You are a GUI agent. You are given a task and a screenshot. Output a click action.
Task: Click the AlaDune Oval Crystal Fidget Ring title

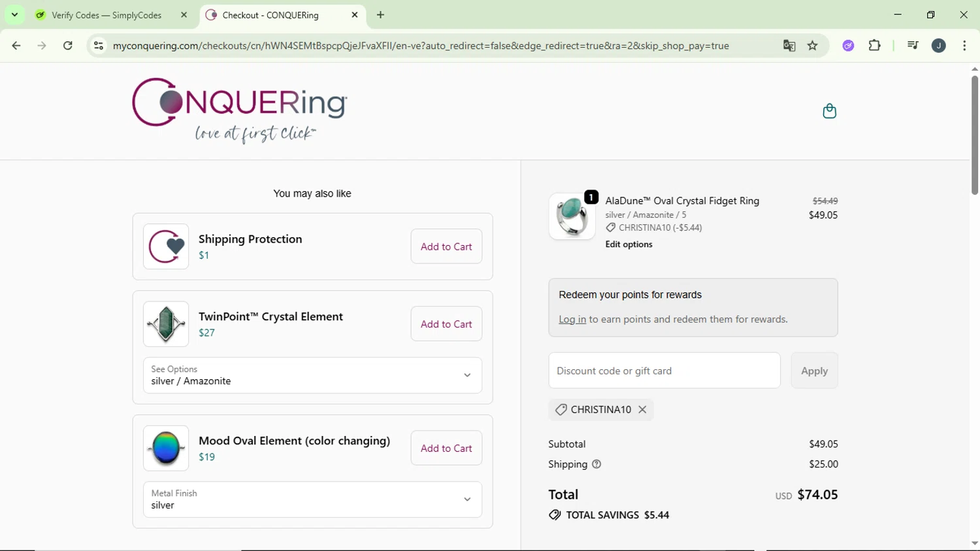pyautogui.click(x=682, y=201)
